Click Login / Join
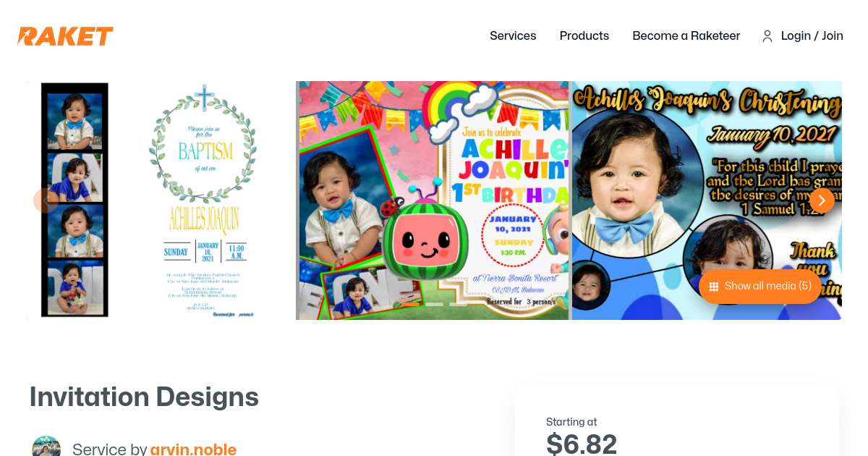 812,36
